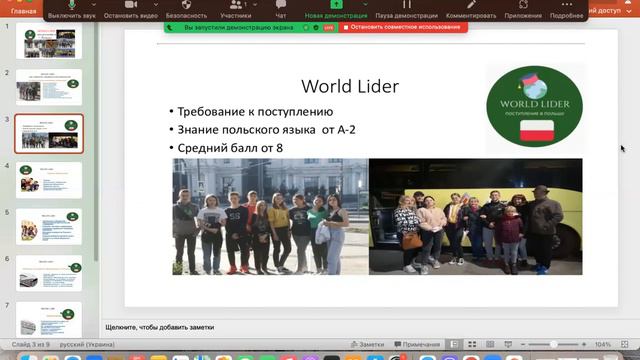Screen dimensions: 640x360
Task: Open Безопасность shield menu
Action: point(186,10)
